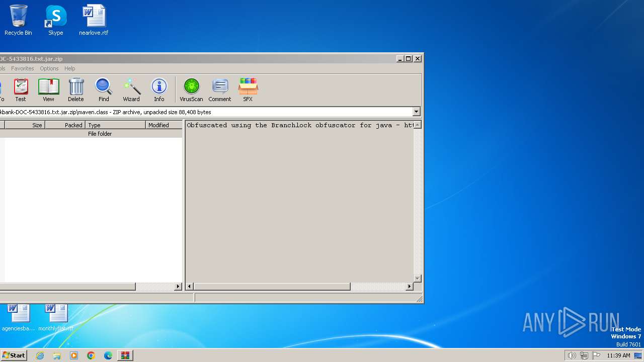Open the Options menu
This screenshot has height=362, width=644.
[x=49, y=68]
